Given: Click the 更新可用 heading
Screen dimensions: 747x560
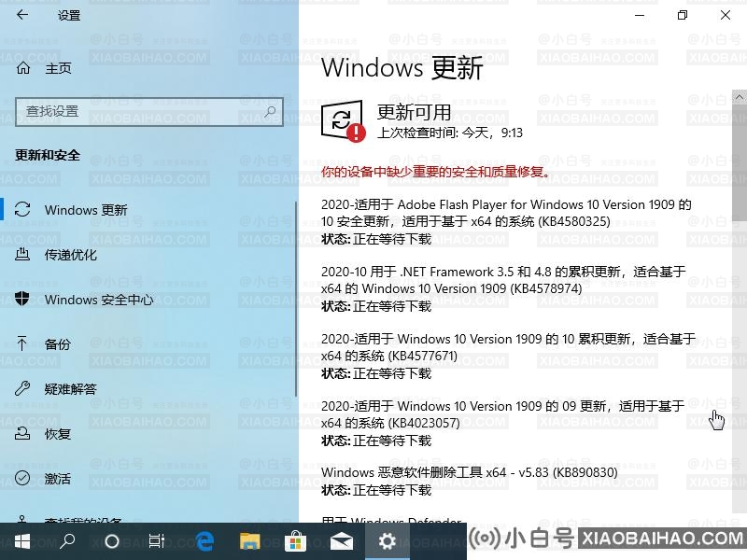Looking at the screenshot, I should pos(414,112).
